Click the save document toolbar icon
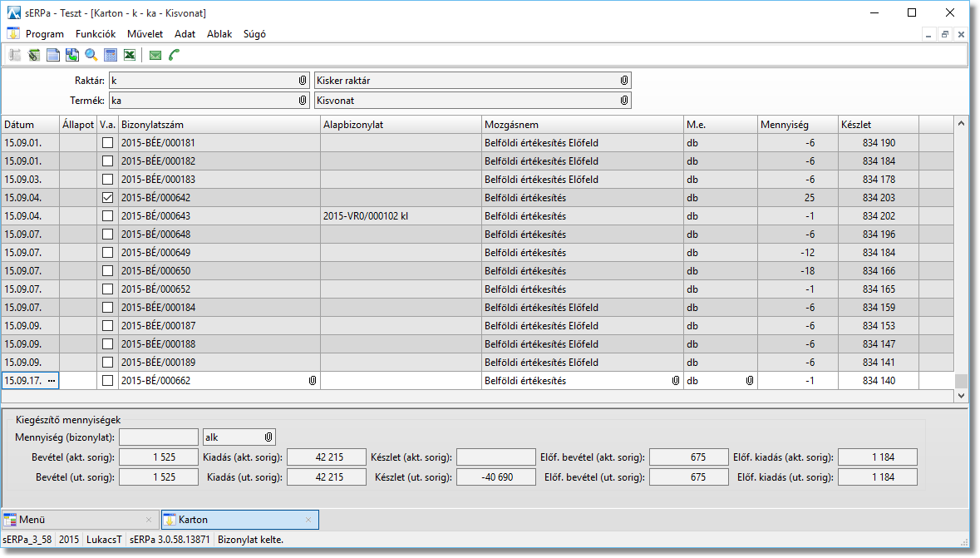This screenshot has height=558, width=980. (72, 56)
